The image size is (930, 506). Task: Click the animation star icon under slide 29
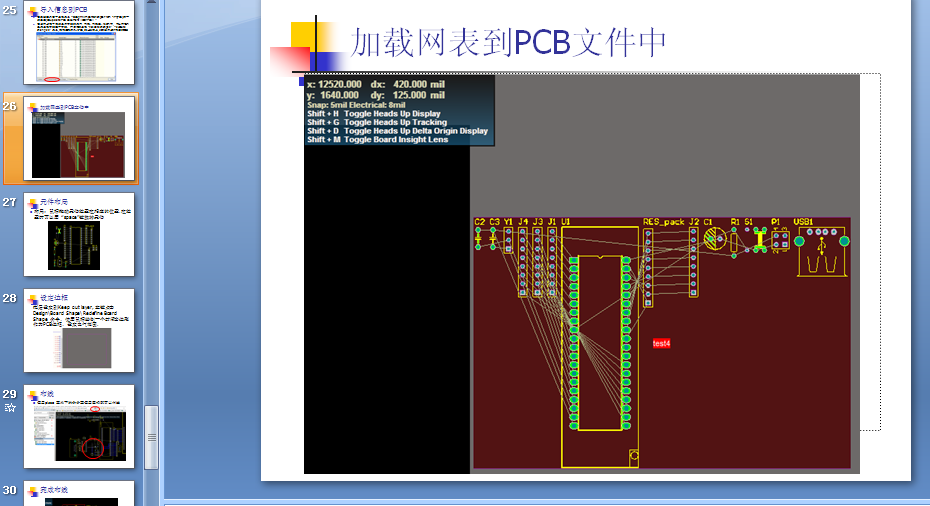pyautogui.click(x=9, y=408)
